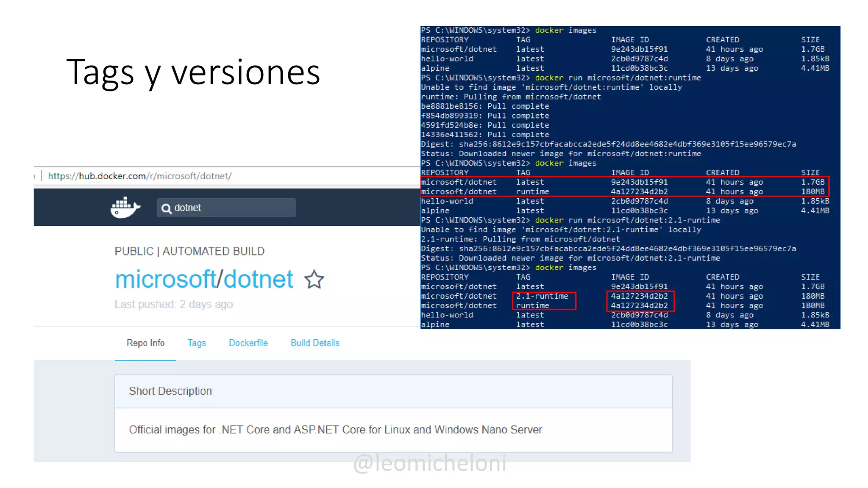Click the microsoft organization link

[x=166, y=279]
